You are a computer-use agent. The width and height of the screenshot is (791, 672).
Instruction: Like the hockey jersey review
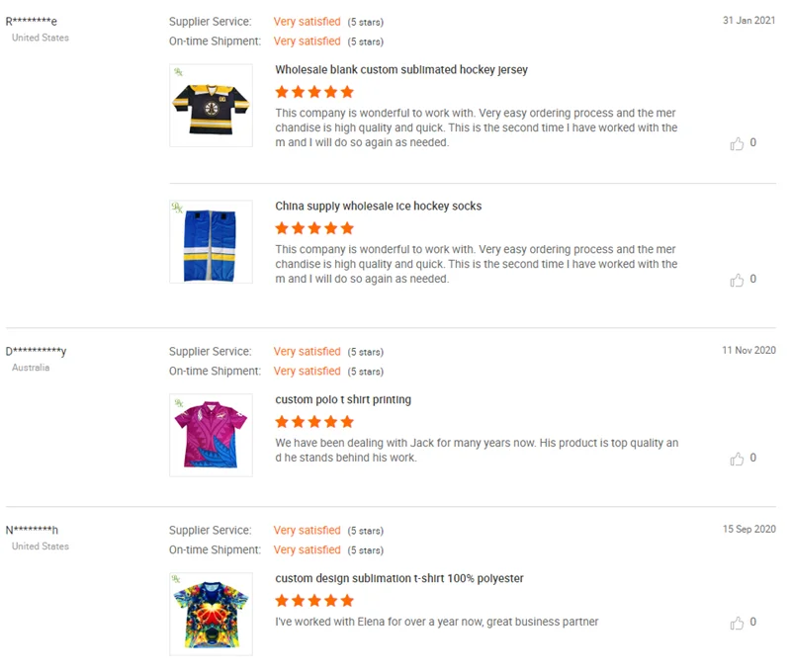point(737,144)
